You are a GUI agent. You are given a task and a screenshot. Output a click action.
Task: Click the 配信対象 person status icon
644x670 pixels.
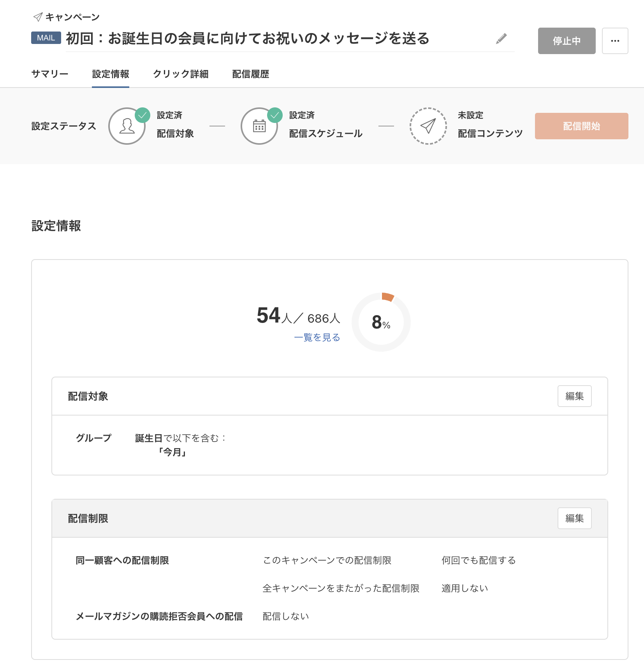point(127,126)
